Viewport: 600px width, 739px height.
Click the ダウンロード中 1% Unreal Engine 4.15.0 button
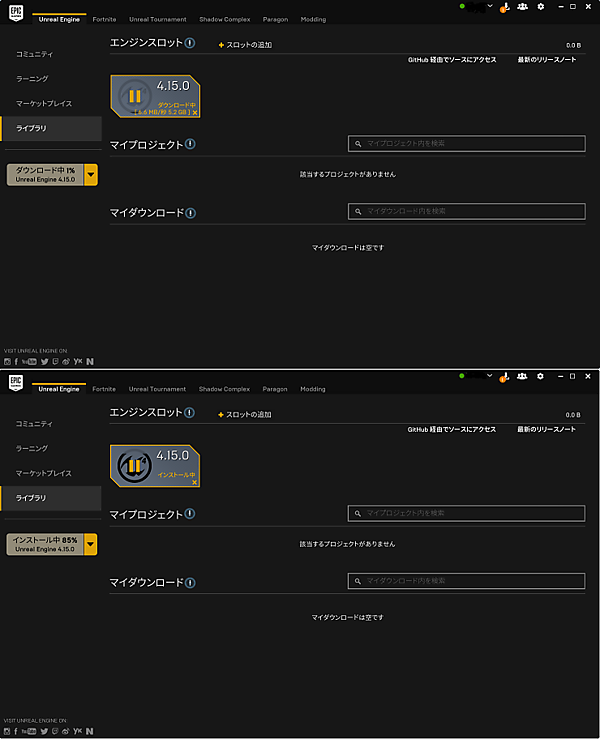tap(45, 175)
